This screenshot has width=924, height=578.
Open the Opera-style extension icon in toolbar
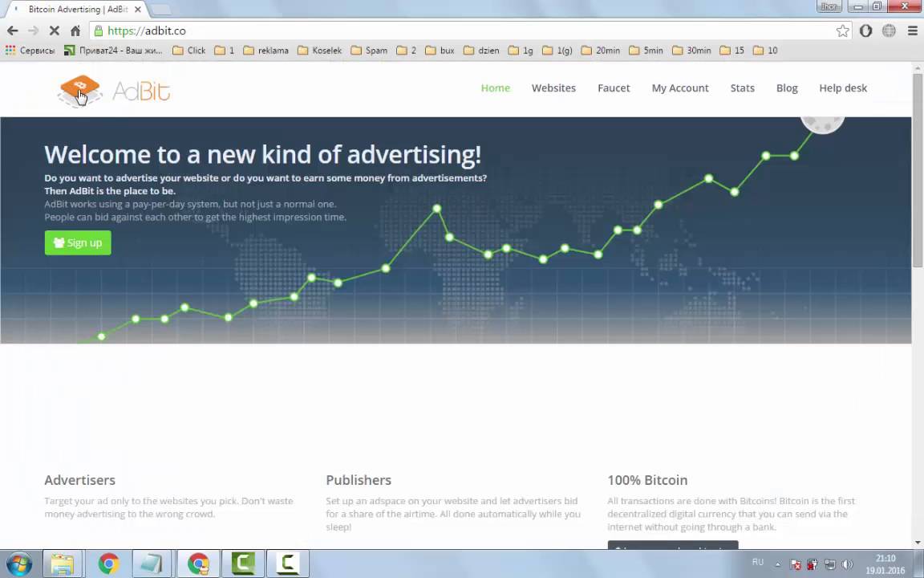[865, 31]
